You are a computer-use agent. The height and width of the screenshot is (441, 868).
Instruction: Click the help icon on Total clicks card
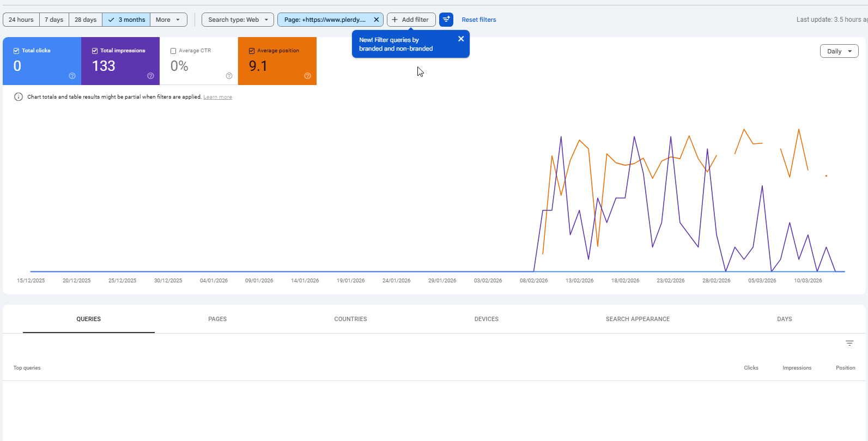pyautogui.click(x=72, y=76)
